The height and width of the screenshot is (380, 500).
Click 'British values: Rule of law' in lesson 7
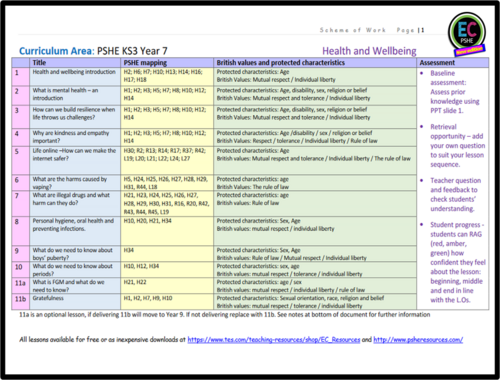click(248, 203)
